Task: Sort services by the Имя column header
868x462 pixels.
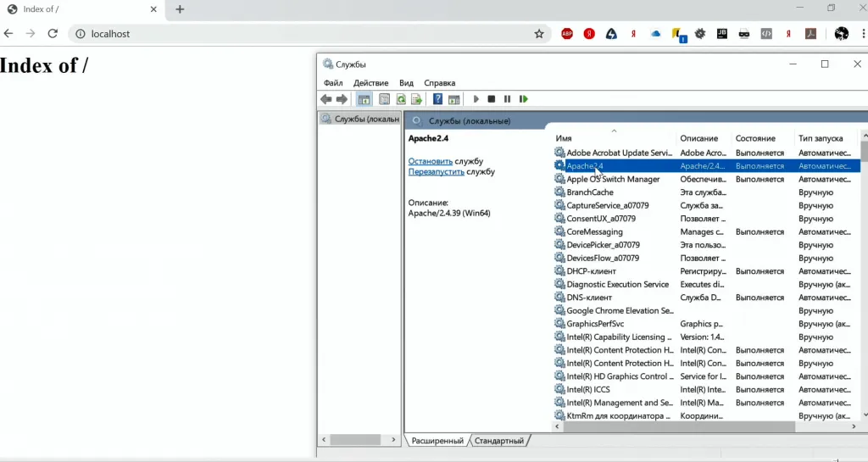Action: 564,138
